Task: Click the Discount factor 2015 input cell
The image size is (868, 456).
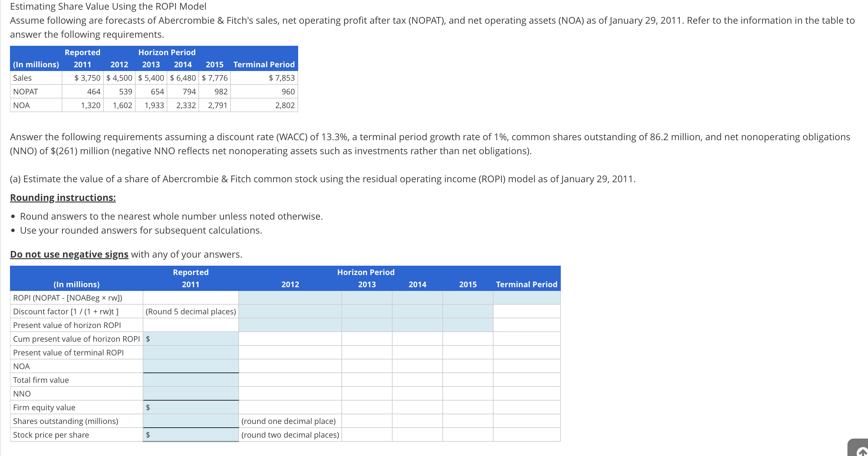Action: pos(468,311)
